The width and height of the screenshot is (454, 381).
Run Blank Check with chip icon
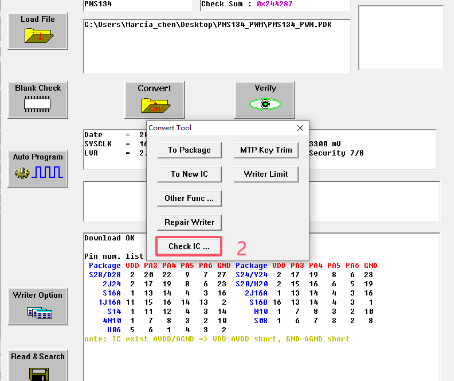pos(38,100)
